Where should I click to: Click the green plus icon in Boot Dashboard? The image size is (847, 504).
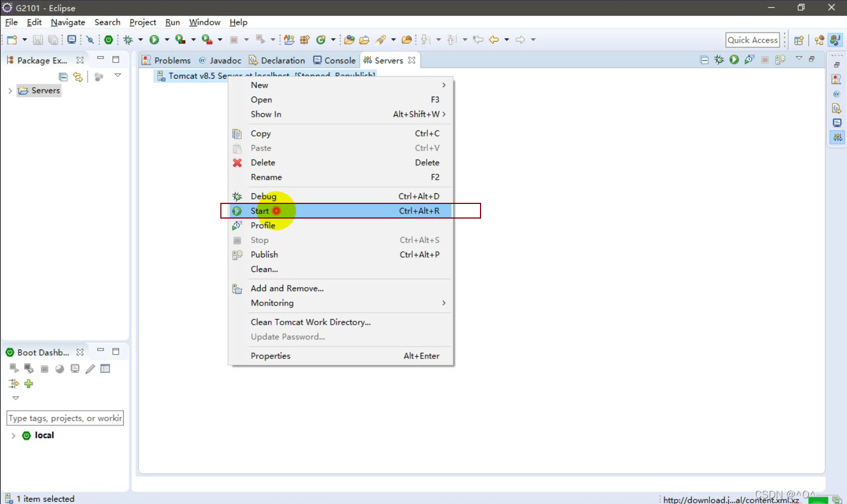[x=29, y=384]
